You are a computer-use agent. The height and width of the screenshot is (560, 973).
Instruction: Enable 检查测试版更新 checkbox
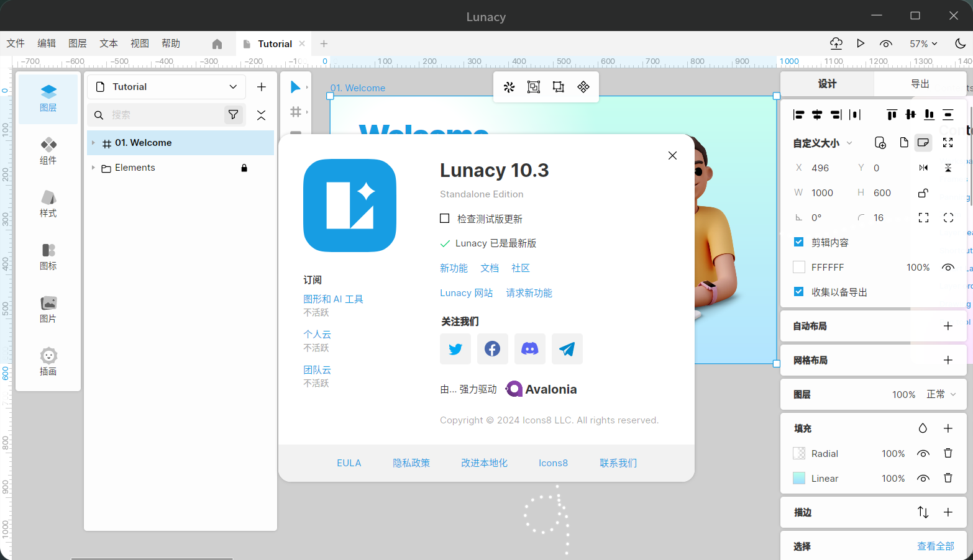445,219
